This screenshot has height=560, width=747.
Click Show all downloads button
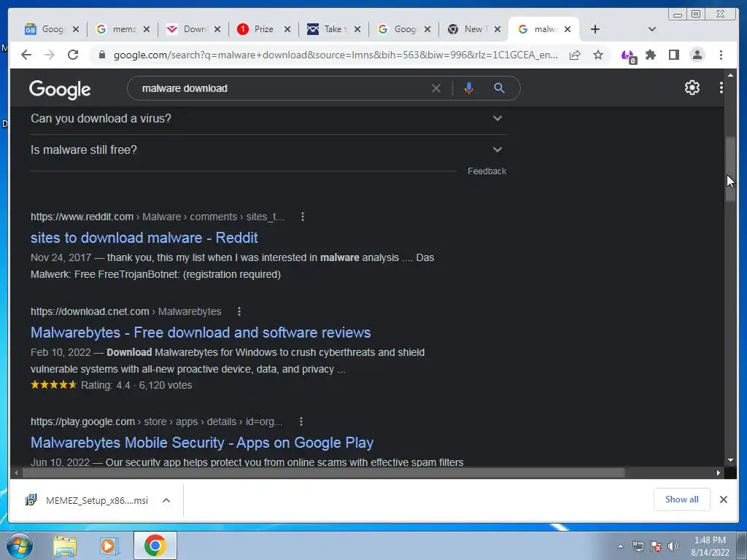pos(682,499)
